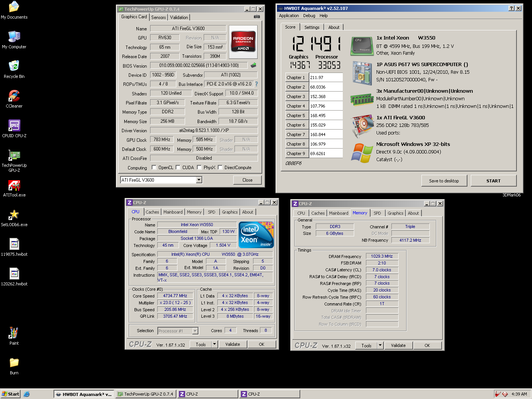
Task: Click the Close button in GPU-Z
Action: (247, 180)
